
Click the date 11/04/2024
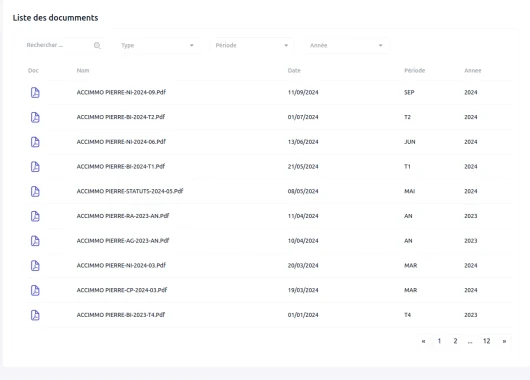click(303, 216)
